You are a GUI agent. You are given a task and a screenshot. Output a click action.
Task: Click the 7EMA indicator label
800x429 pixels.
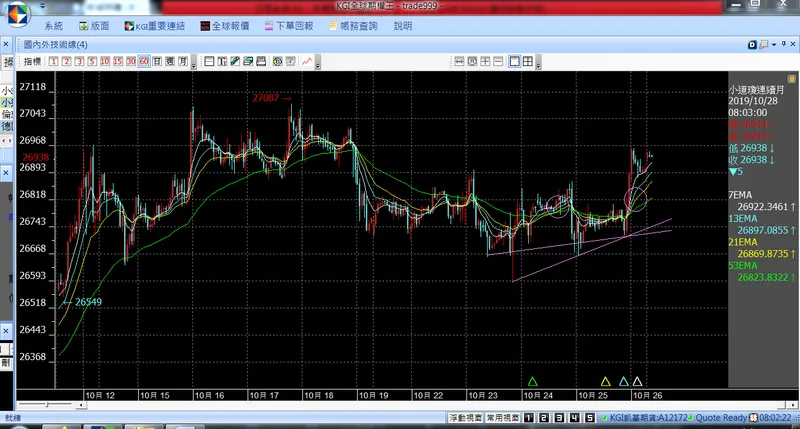(740, 195)
